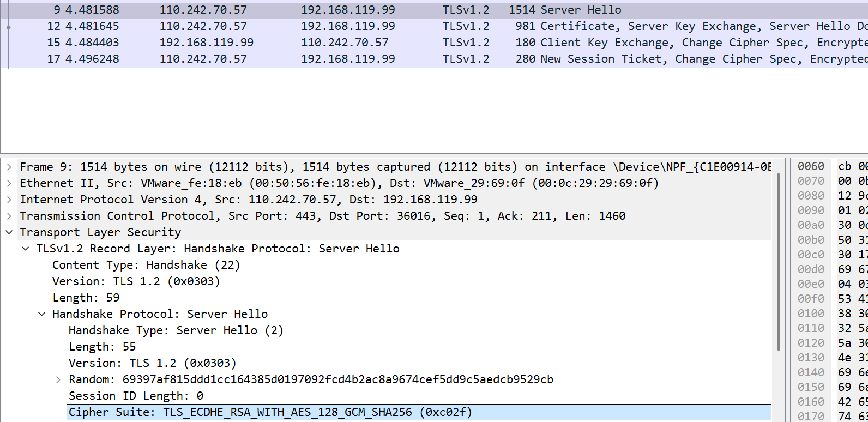Expand the Random field arrow
The image size is (868, 422).
point(58,379)
